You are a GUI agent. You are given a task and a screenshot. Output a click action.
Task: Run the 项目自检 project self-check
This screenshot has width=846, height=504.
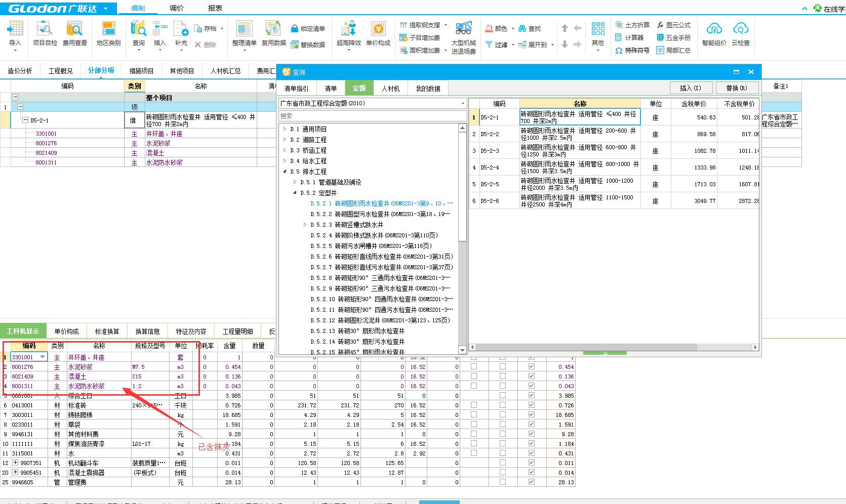pos(45,33)
